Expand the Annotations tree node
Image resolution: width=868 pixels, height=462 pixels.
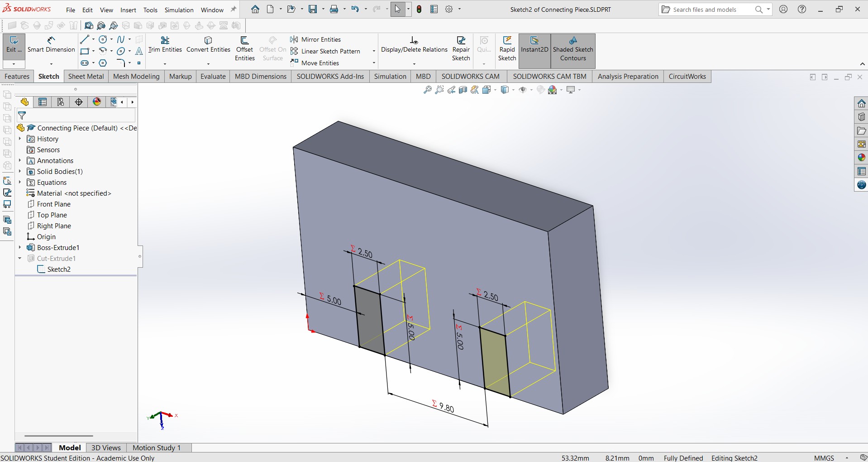(20, 161)
